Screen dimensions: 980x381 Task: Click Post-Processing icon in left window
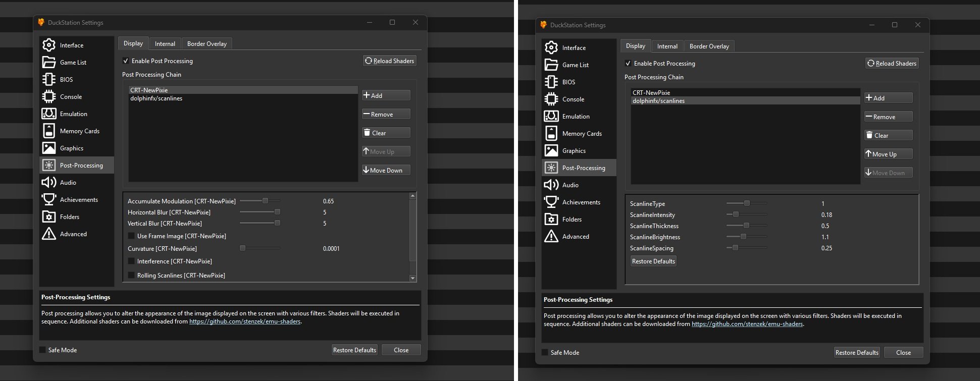[x=49, y=165]
